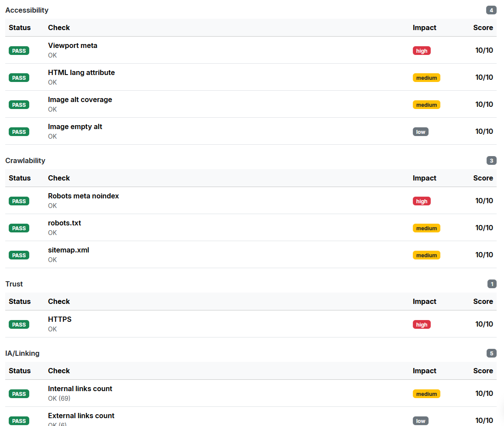Click the Score column header under Accessibility

pyautogui.click(x=483, y=27)
